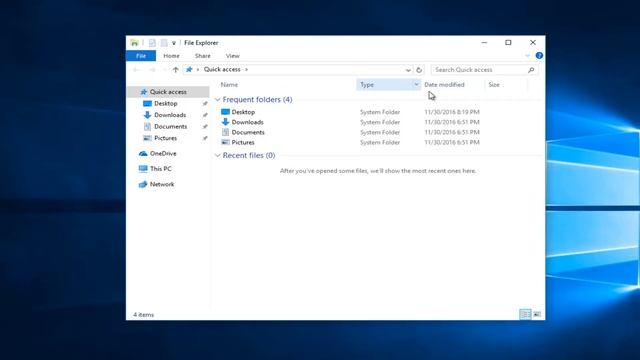Click the Forward navigation arrow

(152, 70)
